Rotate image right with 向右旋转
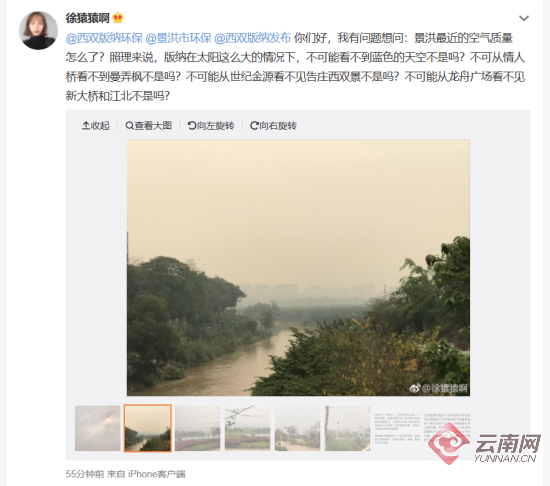This screenshot has width=550, height=486. click(273, 126)
